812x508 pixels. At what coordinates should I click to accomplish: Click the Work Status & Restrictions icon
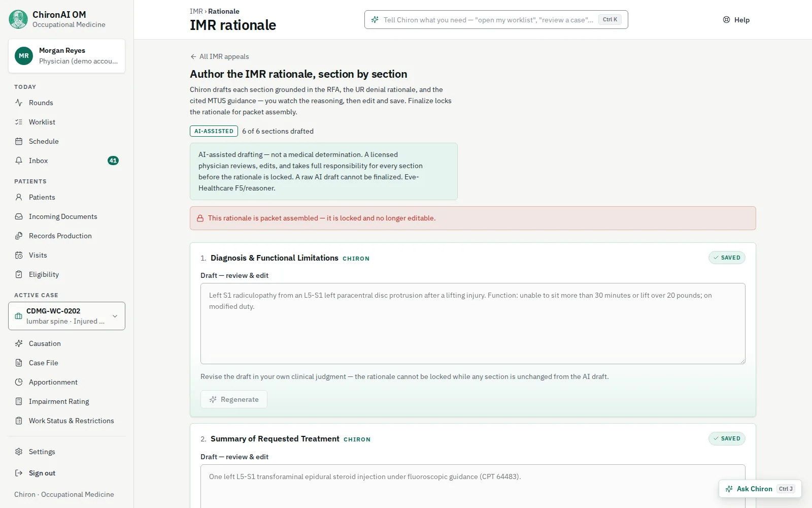[x=19, y=421]
